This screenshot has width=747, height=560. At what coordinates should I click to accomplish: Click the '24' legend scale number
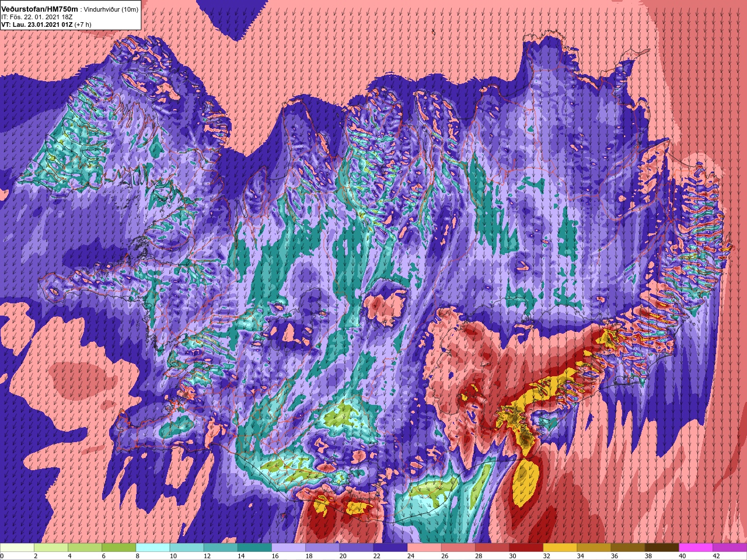[x=411, y=556]
